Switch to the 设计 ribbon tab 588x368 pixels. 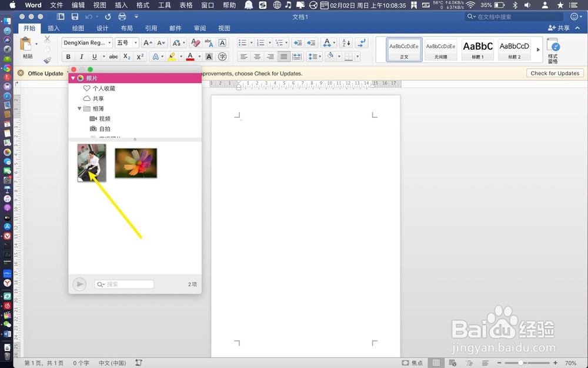click(x=102, y=28)
